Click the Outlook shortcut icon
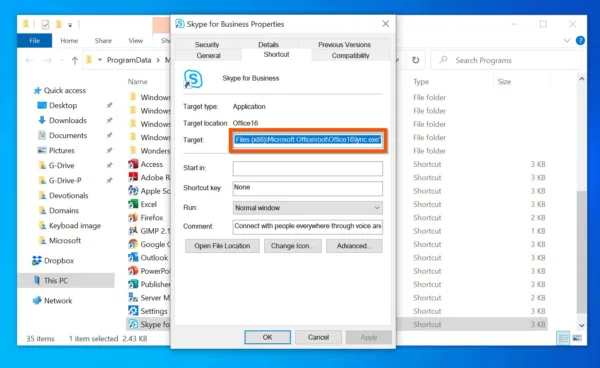 pyautogui.click(x=133, y=257)
